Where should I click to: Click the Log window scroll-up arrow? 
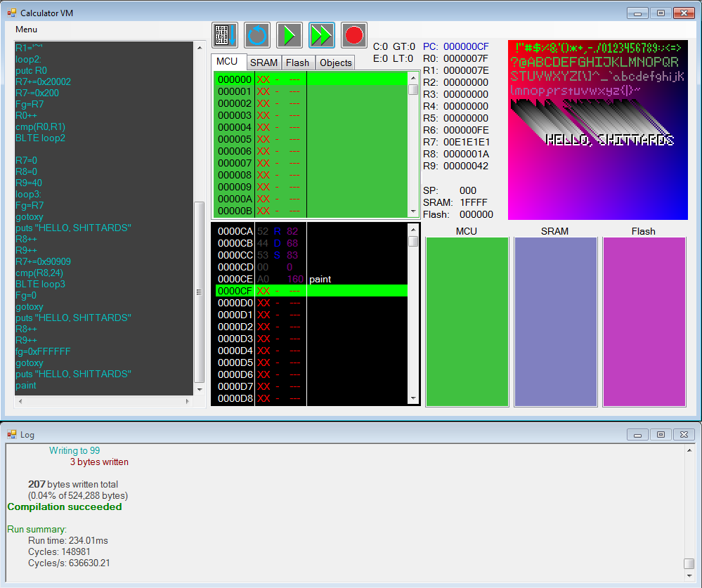click(689, 450)
